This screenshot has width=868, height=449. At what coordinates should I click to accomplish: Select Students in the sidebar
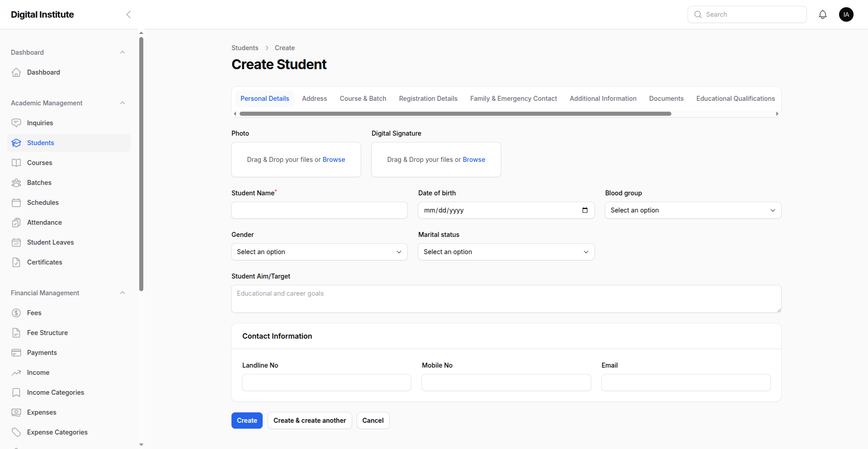(40, 142)
